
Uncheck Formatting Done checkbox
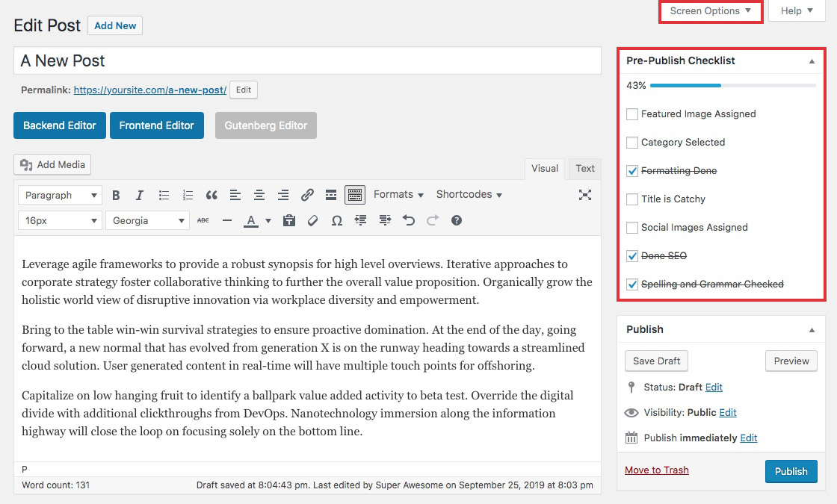click(x=632, y=171)
